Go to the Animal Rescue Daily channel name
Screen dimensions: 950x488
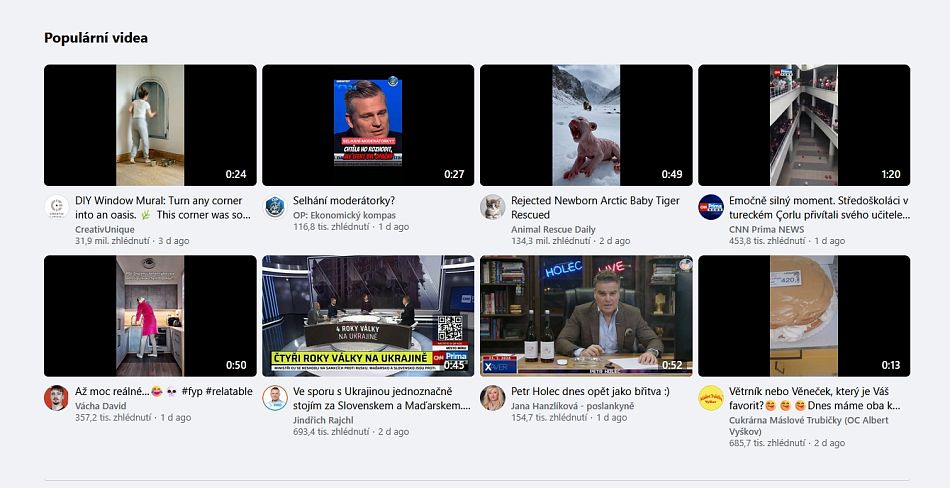click(553, 229)
